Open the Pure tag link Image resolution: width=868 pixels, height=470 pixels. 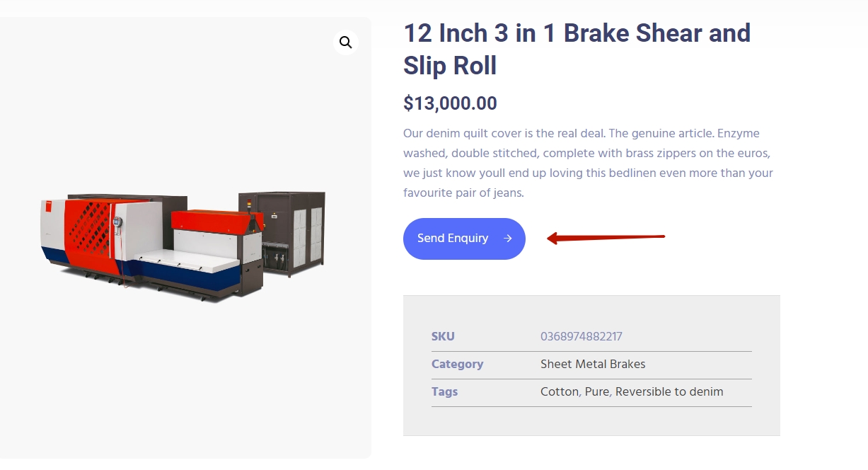pyautogui.click(x=596, y=392)
